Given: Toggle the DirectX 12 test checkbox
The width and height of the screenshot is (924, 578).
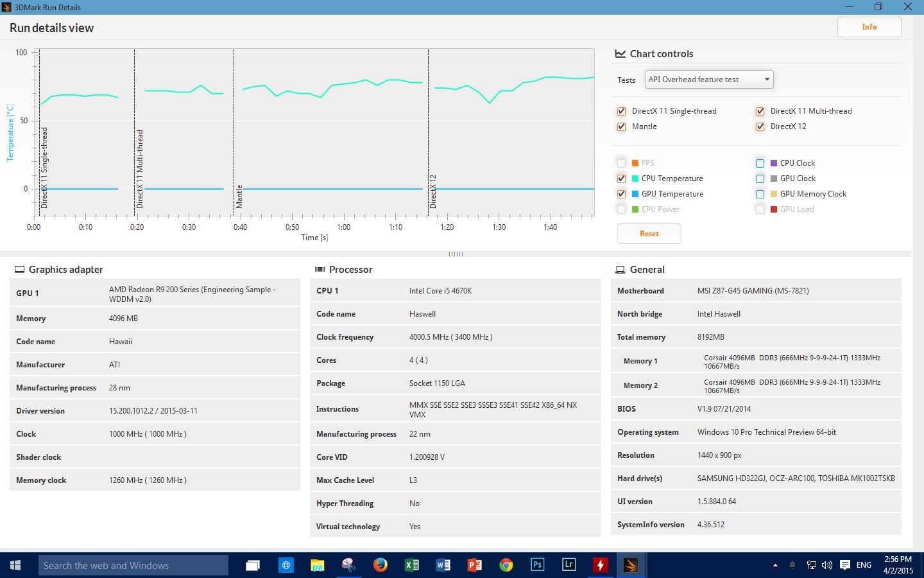Looking at the screenshot, I should pos(760,127).
